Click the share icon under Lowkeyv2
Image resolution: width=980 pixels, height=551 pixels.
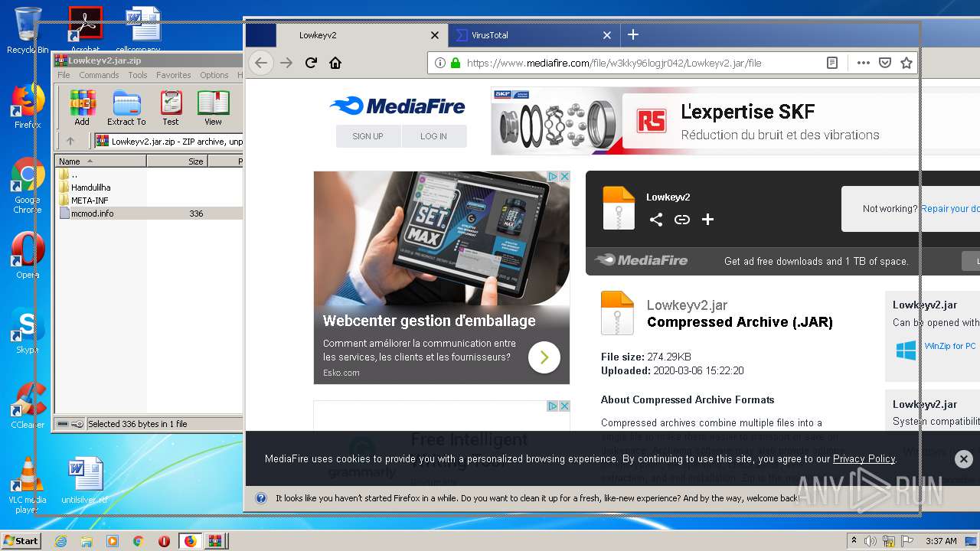click(x=656, y=220)
